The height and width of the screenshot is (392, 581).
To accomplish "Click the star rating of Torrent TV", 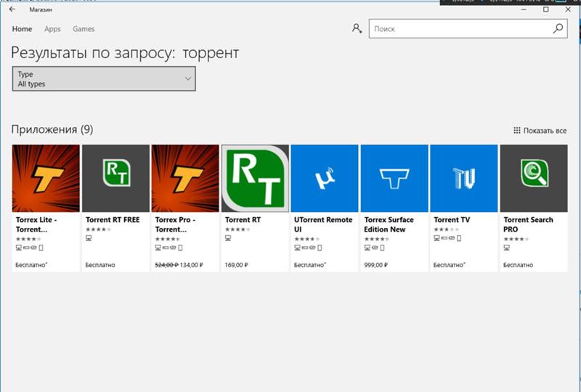I will pyautogui.click(x=447, y=229).
